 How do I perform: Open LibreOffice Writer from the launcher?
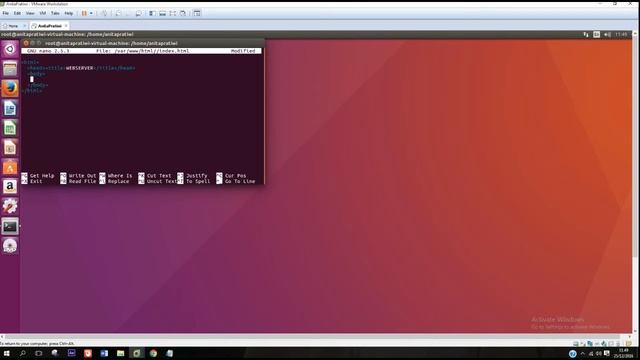point(10,108)
